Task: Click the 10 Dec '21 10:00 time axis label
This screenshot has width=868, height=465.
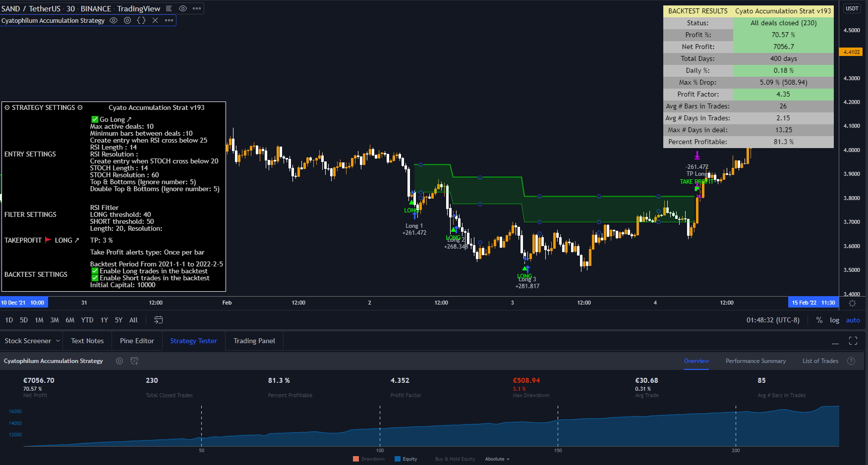Action: point(23,303)
